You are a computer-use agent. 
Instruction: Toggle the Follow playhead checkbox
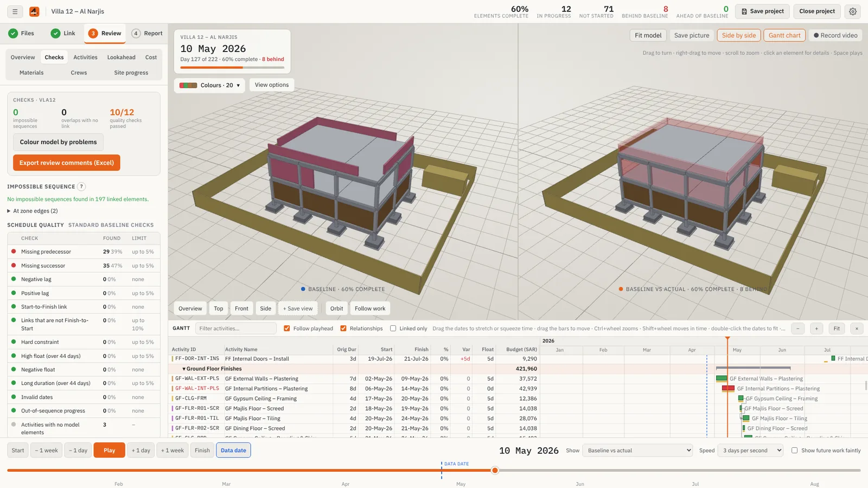coord(287,329)
